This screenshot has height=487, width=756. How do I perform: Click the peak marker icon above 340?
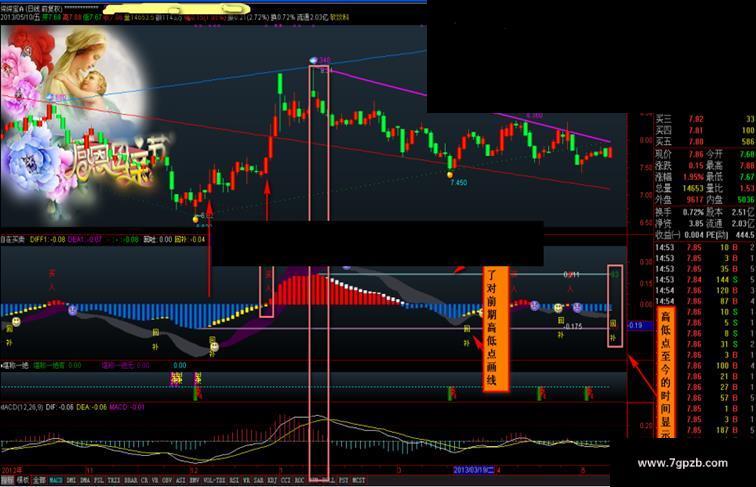[313, 60]
